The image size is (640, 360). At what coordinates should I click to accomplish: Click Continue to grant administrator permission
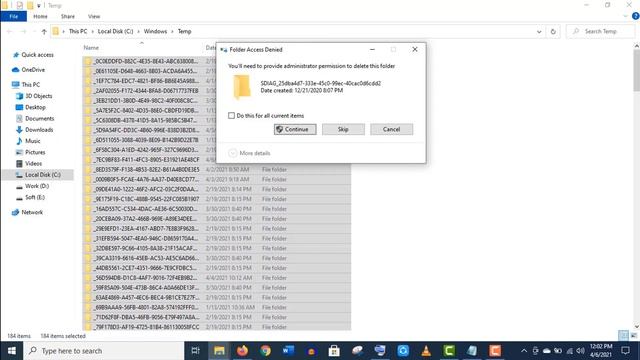(x=295, y=129)
